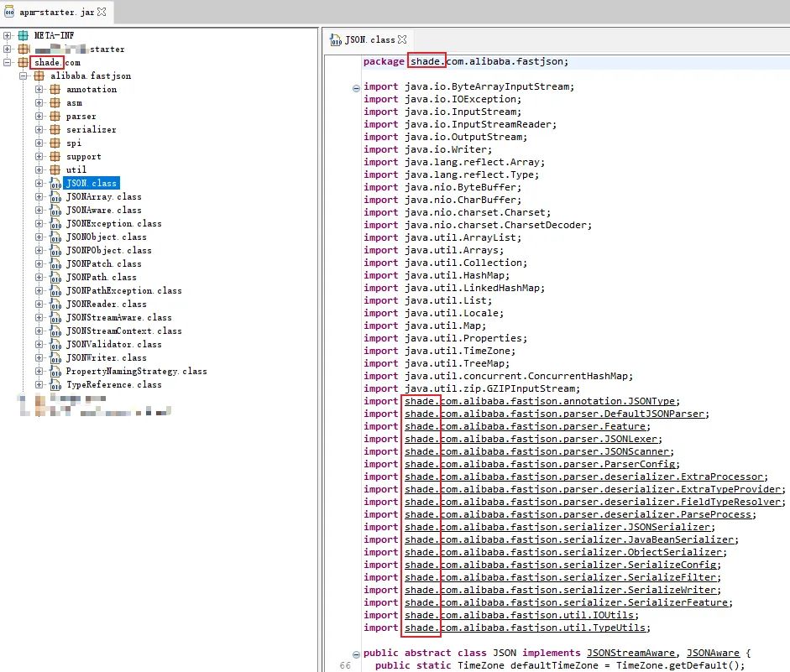Open the serializer.SerializeConfig import link

(x=561, y=565)
